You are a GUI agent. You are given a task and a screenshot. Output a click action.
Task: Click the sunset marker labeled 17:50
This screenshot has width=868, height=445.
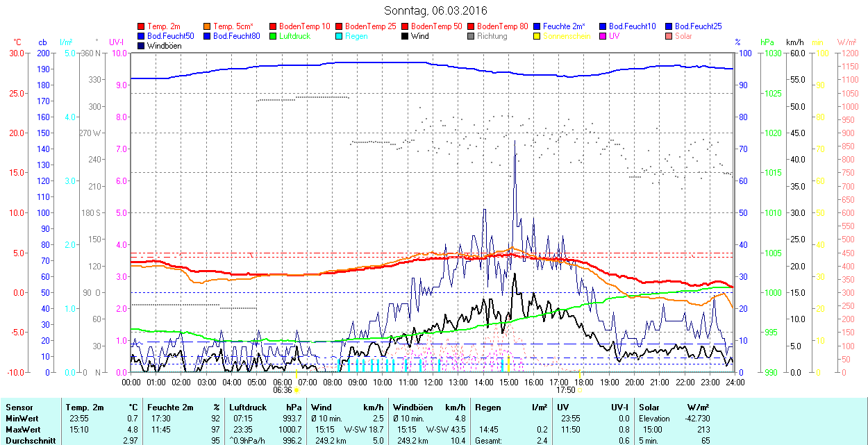[x=566, y=390]
